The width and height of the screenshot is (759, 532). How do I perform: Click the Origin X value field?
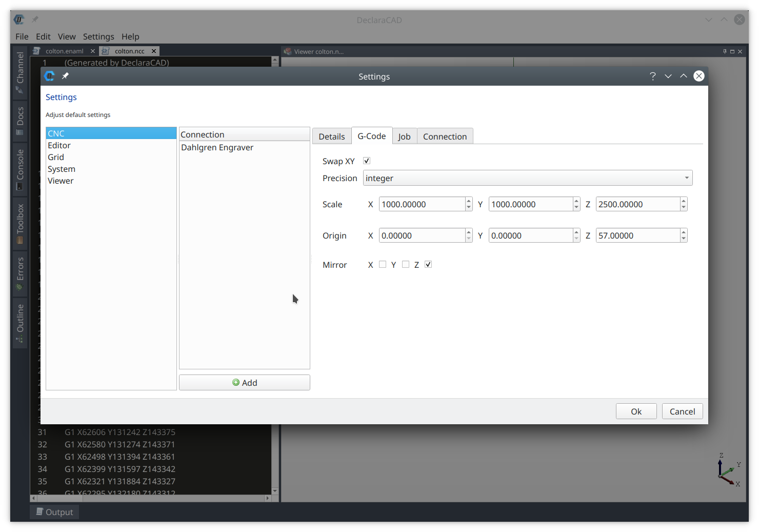(x=422, y=235)
